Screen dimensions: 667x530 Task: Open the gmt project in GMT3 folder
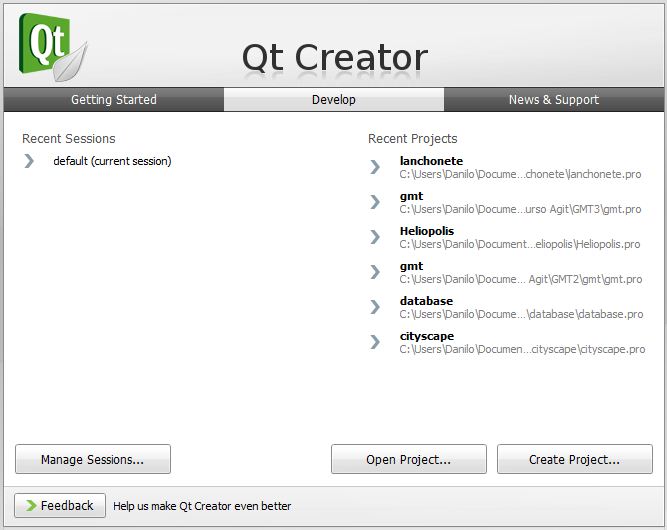(x=411, y=196)
